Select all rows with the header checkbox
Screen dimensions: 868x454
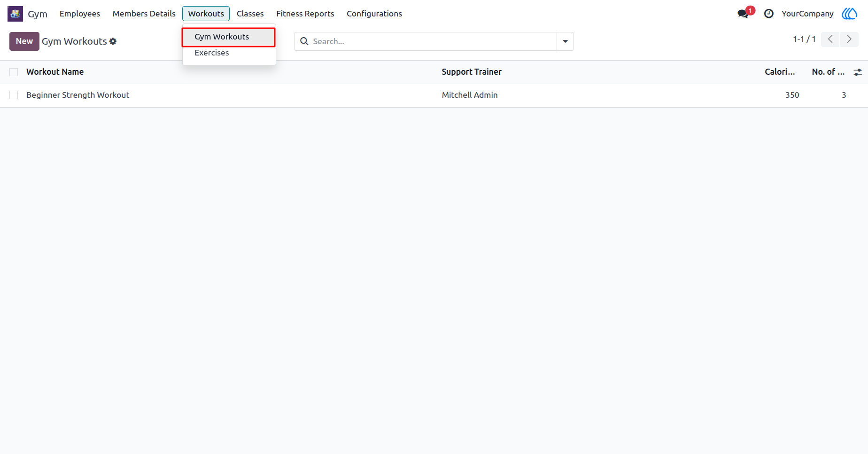click(14, 72)
